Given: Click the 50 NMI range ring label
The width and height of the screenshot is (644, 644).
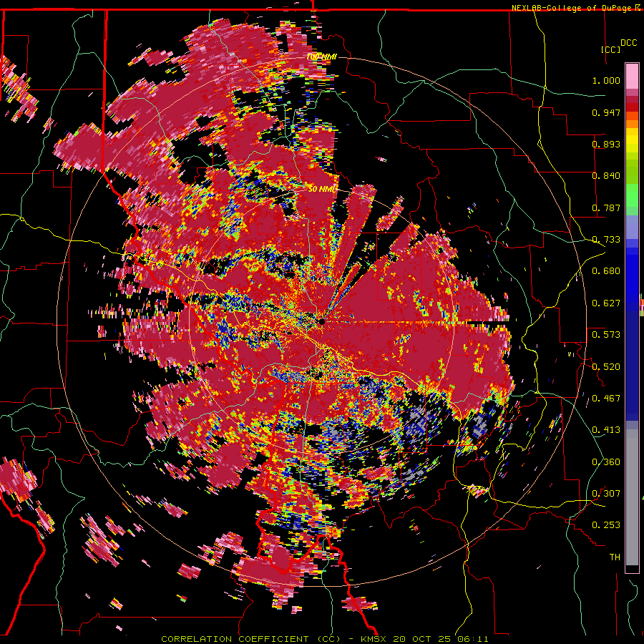Looking at the screenshot, I should tap(323, 190).
